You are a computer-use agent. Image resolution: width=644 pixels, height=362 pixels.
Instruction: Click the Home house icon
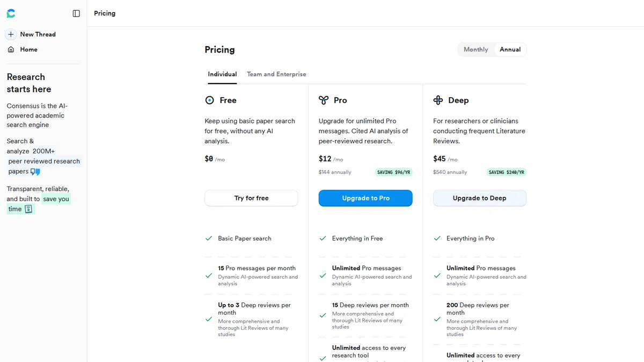(x=11, y=49)
